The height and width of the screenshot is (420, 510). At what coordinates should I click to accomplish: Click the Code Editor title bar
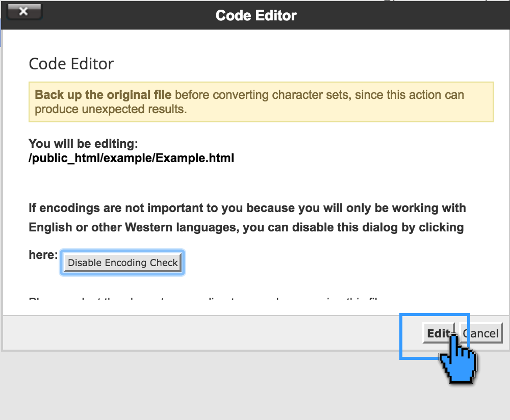click(255, 15)
